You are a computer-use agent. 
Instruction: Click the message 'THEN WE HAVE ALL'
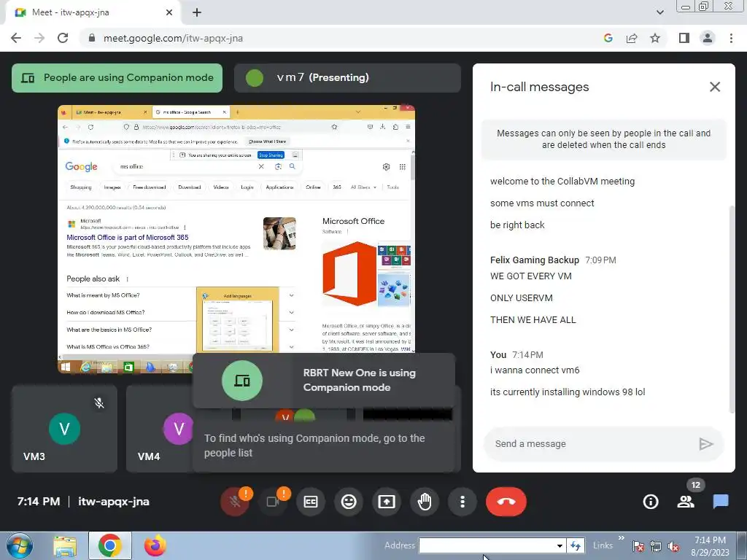click(533, 320)
